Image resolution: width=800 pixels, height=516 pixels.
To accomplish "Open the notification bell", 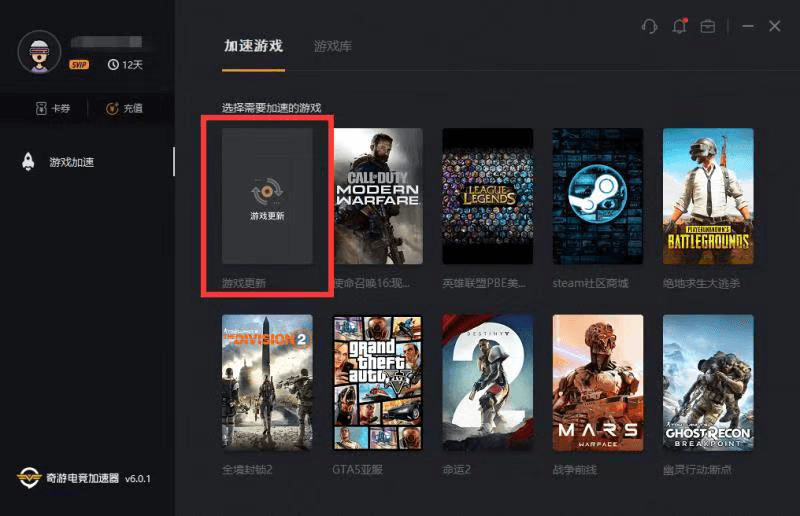I will click(679, 26).
